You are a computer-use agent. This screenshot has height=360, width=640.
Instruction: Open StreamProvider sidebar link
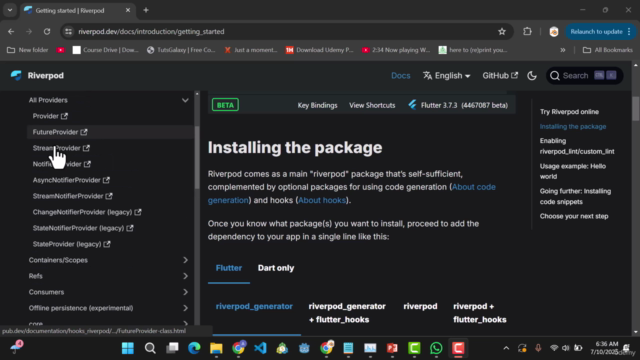[61, 148]
